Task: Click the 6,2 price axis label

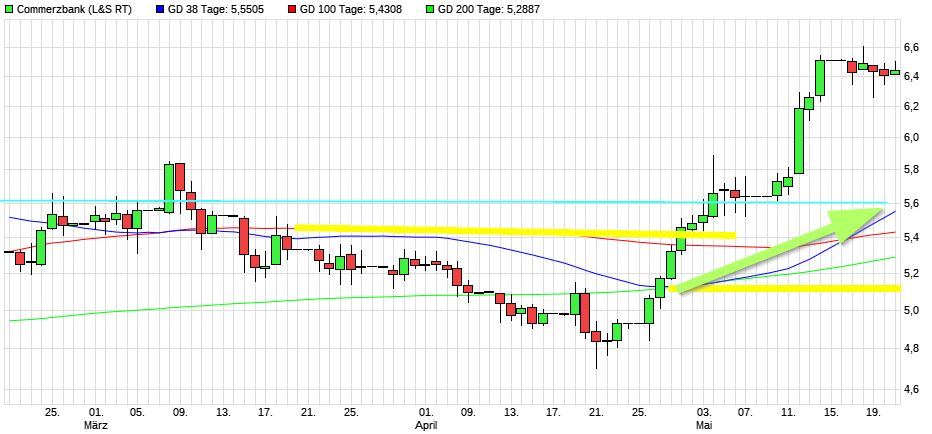Action: [x=913, y=106]
